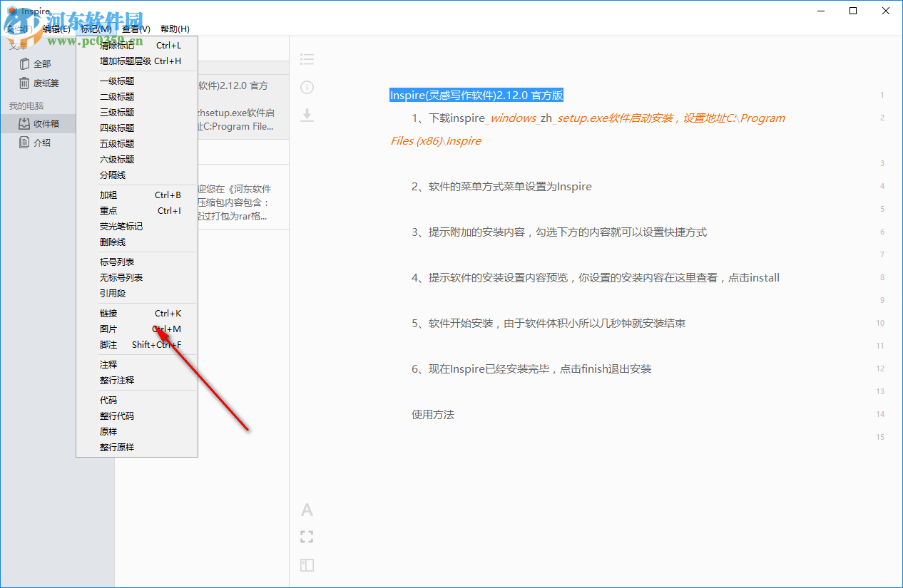Insert 无标号列表 bullet list
Screen dimensions: 903x588
(137, 278)
